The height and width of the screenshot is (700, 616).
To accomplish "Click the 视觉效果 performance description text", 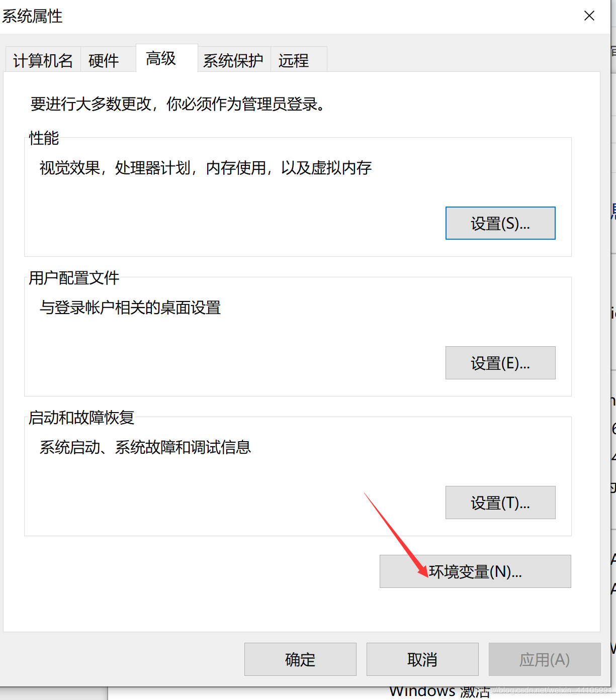I will [x=205, y=167].
